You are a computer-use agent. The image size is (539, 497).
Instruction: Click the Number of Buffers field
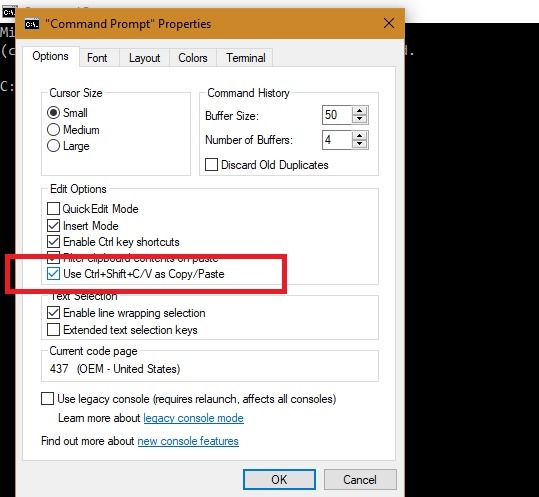337,140
